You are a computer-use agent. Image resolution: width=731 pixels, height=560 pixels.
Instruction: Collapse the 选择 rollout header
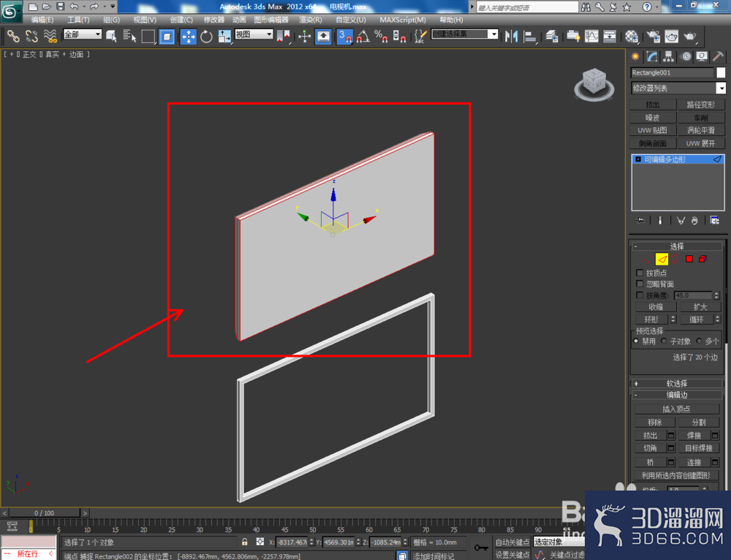[678, 246]
